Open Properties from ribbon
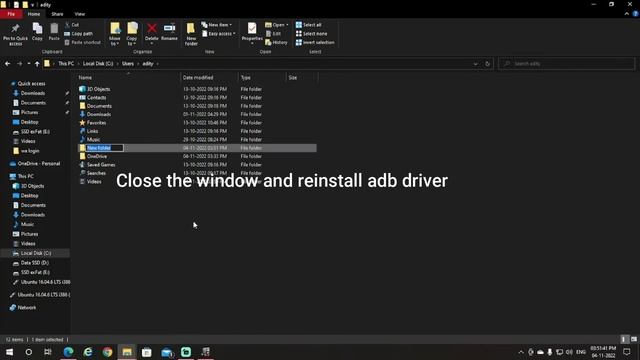640x360 pixels. tap(252, 32)
